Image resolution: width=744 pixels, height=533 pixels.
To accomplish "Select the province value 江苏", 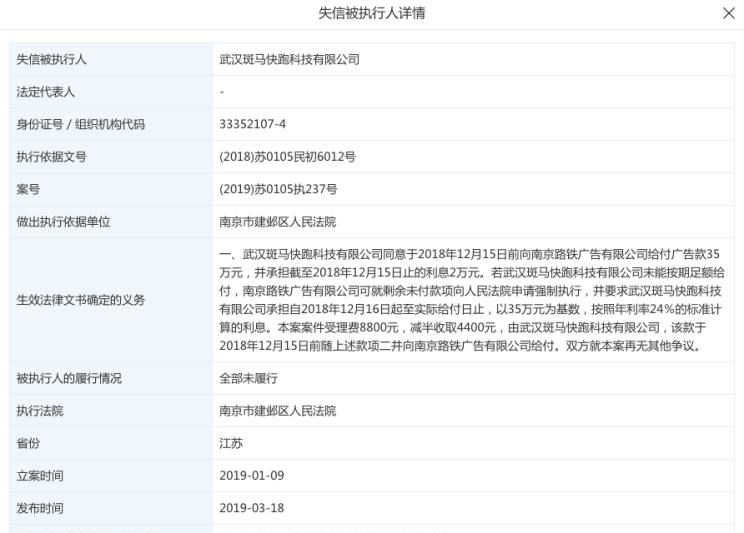I will [231, 443].
